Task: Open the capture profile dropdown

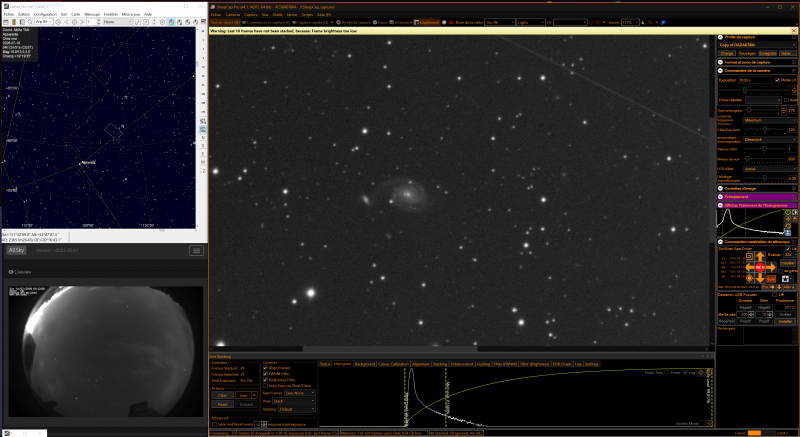Action: pos(757,45)
